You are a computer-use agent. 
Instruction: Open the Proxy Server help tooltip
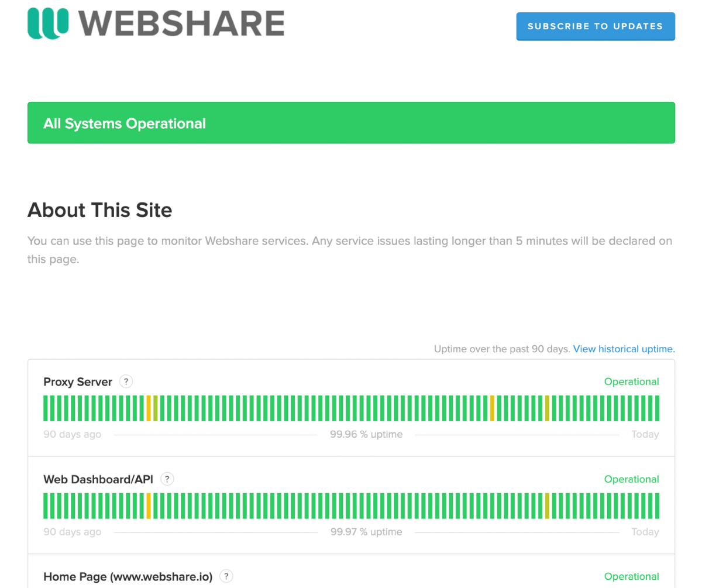pyautogui.click(x=126, y=381)
